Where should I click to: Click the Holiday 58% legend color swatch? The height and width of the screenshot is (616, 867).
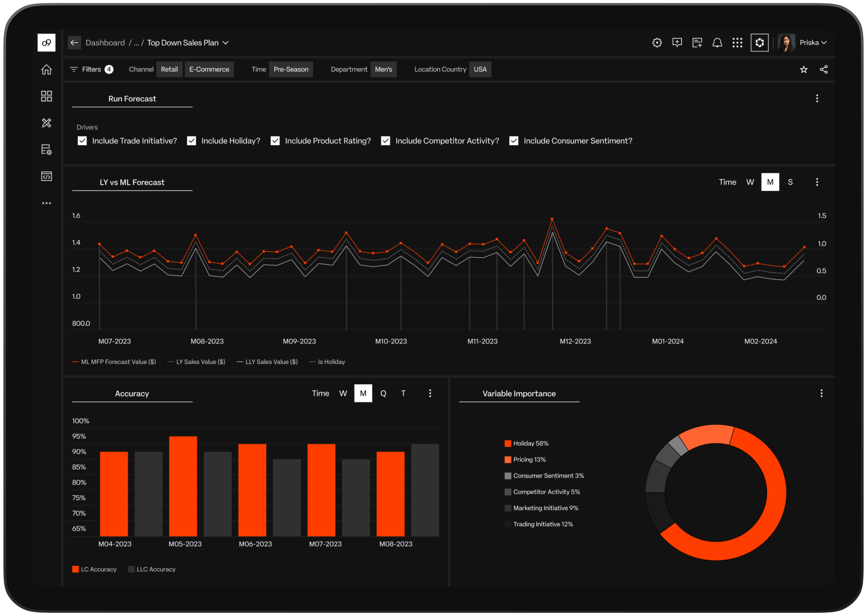pos(508,443)
